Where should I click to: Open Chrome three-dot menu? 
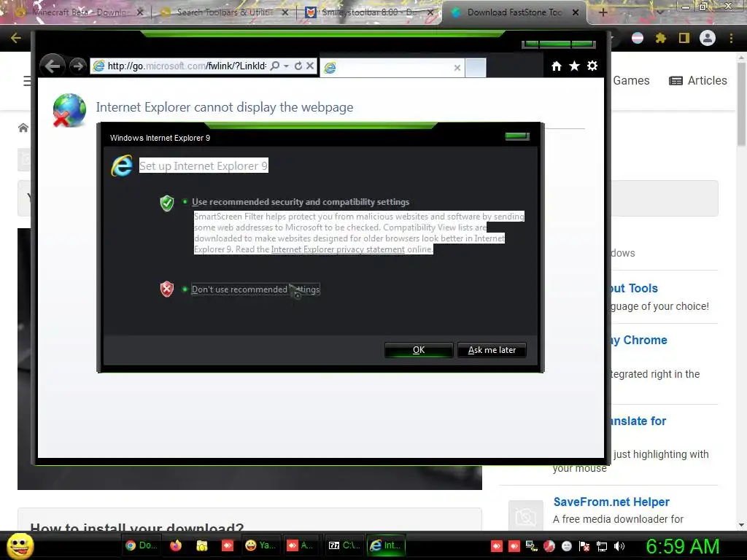tap(731, 38)
